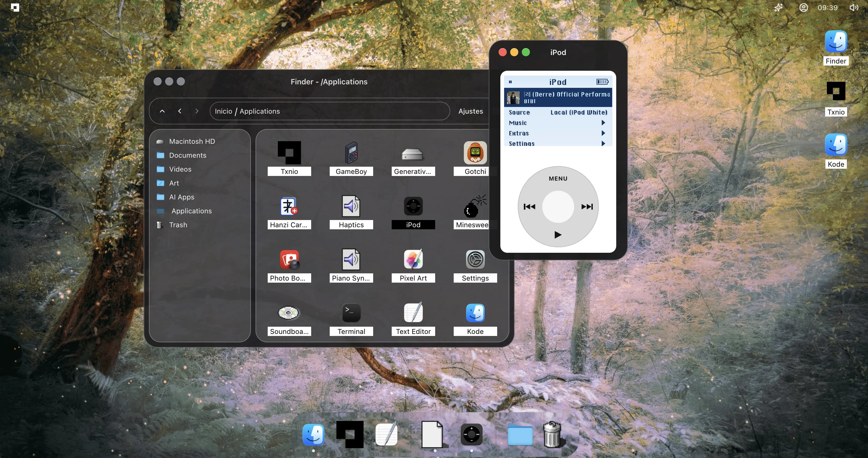The width and height of the screenshot is (868, 458).
Task: Click the blank document icon in dock
Action: click(432, 435)
